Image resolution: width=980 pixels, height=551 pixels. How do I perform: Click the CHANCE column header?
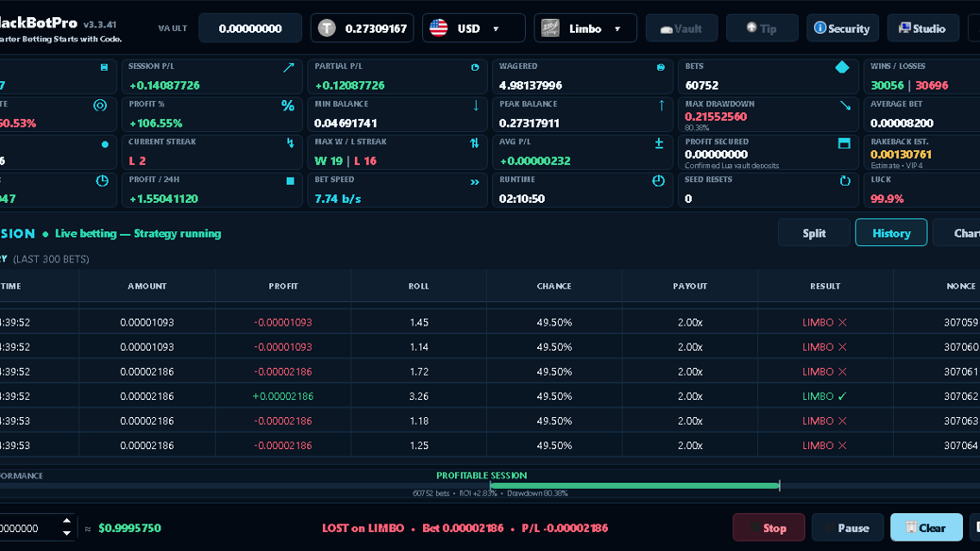(554, 286)
